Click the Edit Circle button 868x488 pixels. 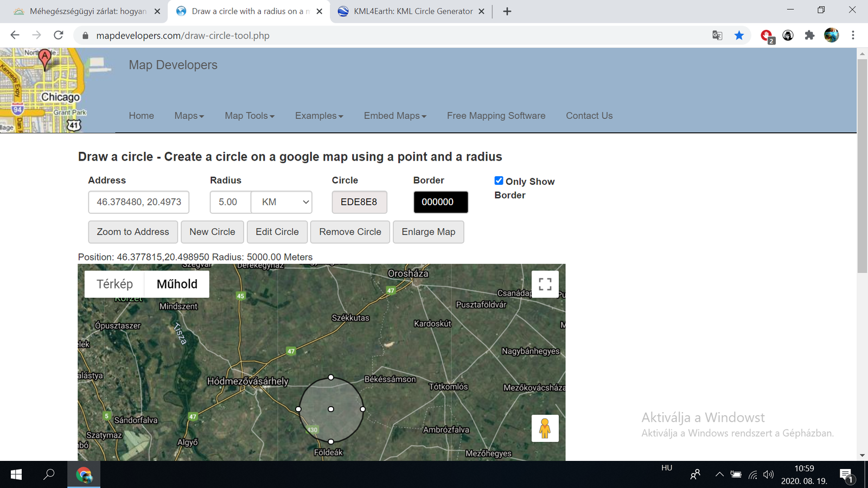(277, 232)
